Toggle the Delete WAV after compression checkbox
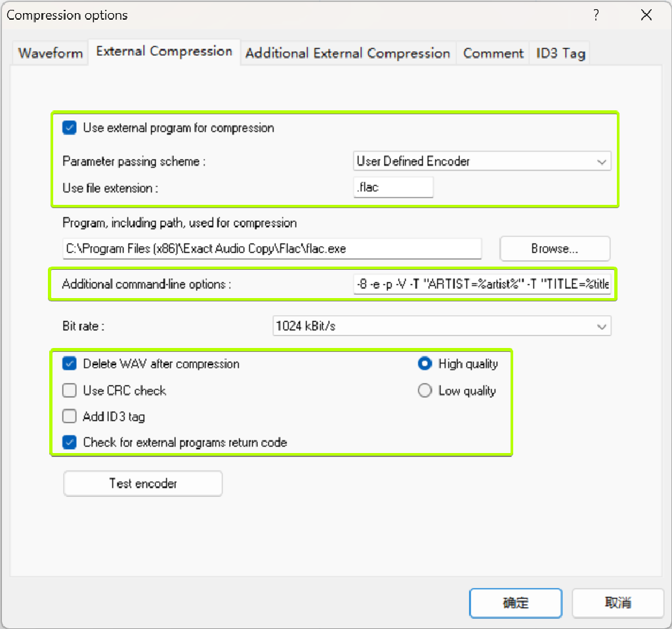The image size is (672, 629). click(69, 364)
